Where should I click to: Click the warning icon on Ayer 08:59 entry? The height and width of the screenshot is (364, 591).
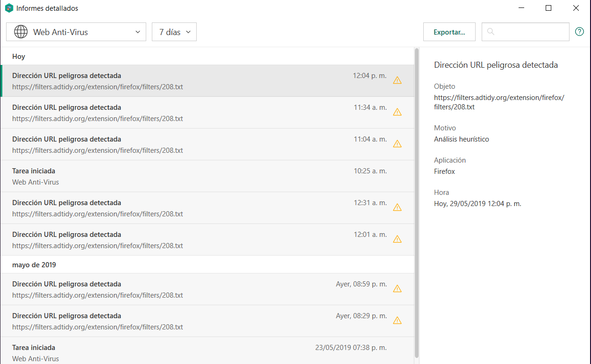(397, 289)
